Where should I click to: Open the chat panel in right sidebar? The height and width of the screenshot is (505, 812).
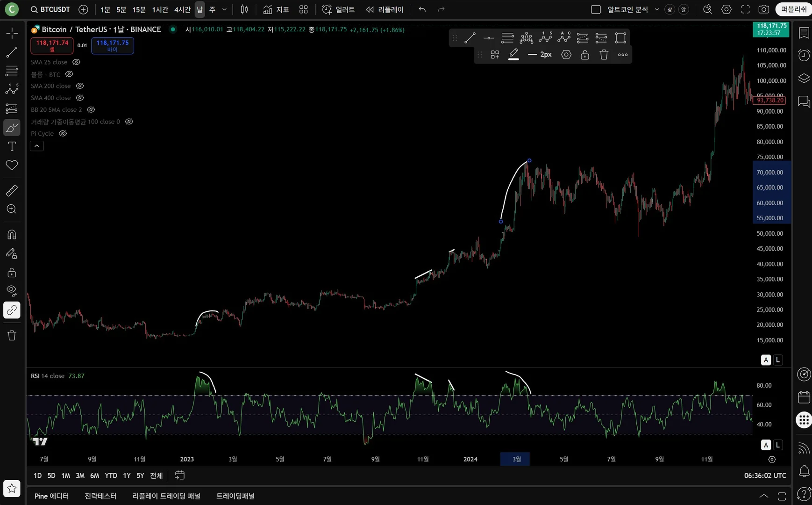click(x=804, y=101)
